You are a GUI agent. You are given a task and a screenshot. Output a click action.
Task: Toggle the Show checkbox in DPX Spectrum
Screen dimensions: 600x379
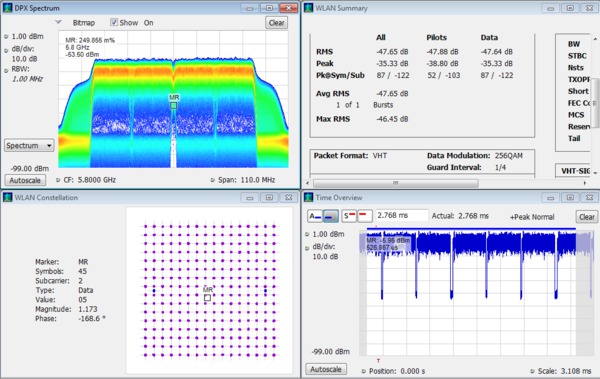114,22
